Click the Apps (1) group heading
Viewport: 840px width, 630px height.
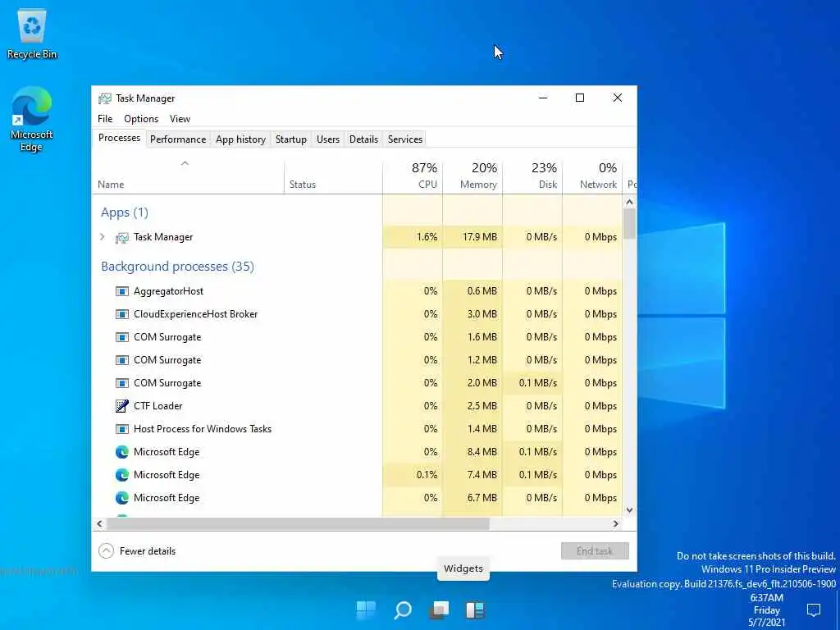pyautogui.click(x=125, y=212)
